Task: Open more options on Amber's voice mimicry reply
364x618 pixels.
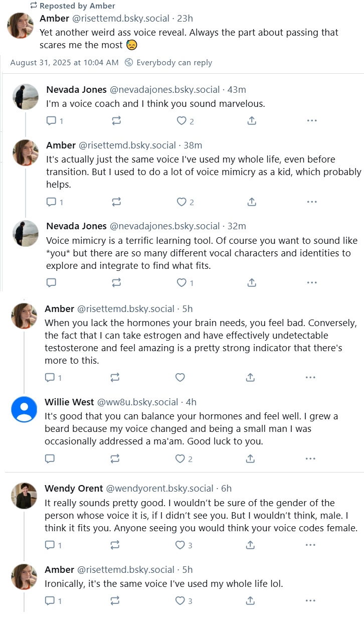Action: (x=311, y=202)
